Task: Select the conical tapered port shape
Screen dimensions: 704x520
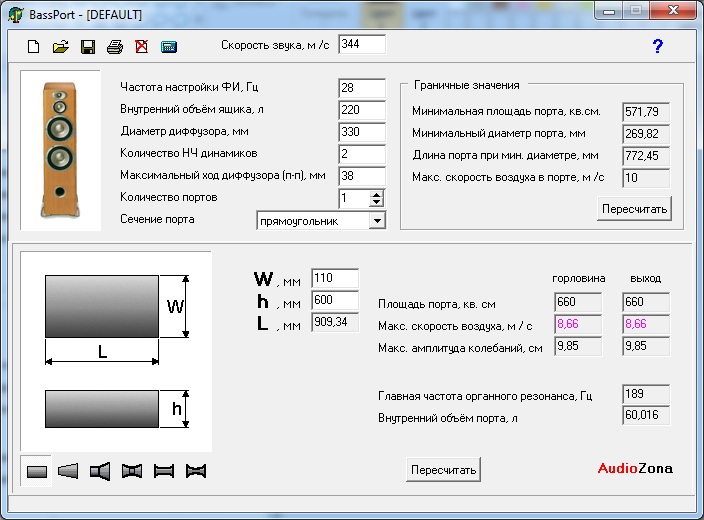Action: tap(68, 471)
